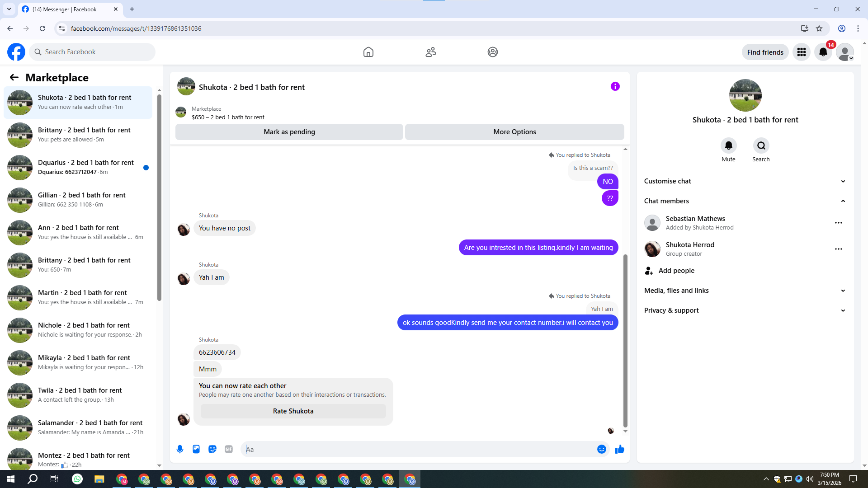Viewport: 868px width, 488px height.
Task: Open File Explorer from the taskbar
Action: coord(99,479)
